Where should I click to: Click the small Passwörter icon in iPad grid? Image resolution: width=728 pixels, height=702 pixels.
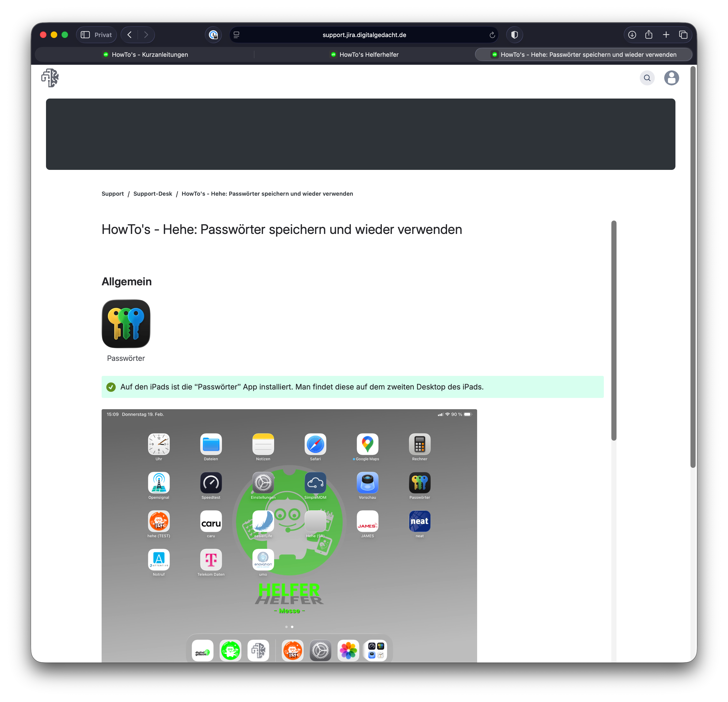420,482
